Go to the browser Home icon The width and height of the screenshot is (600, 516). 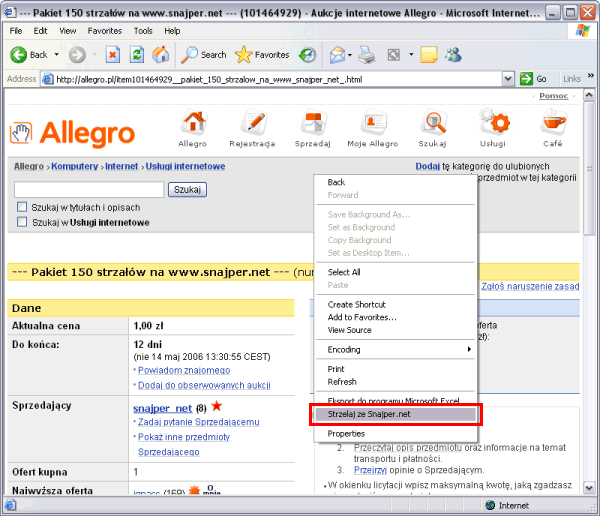click(x=161, y=55)
